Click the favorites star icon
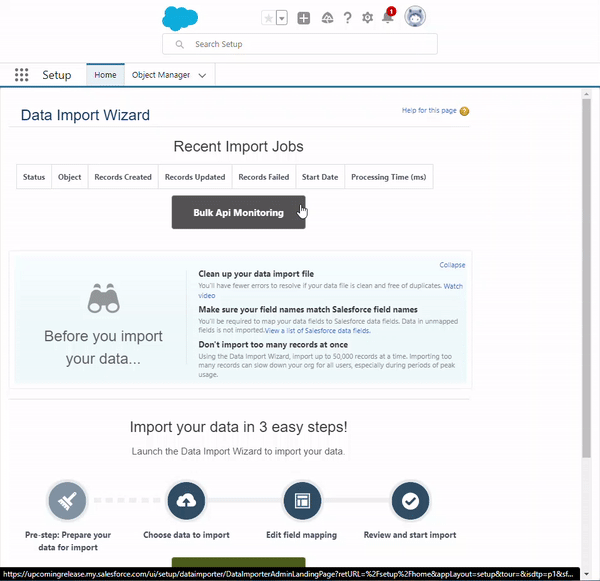The width and height of the screenshot is (600, 581). coord(269,18)
